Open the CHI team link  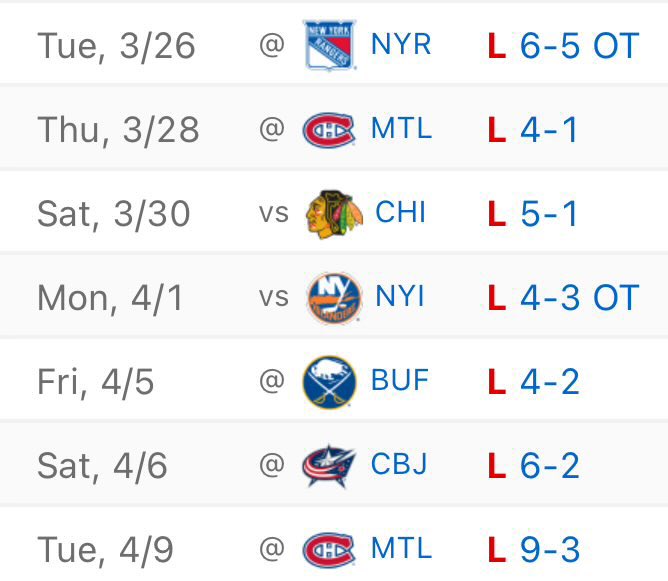coord(400,212)
